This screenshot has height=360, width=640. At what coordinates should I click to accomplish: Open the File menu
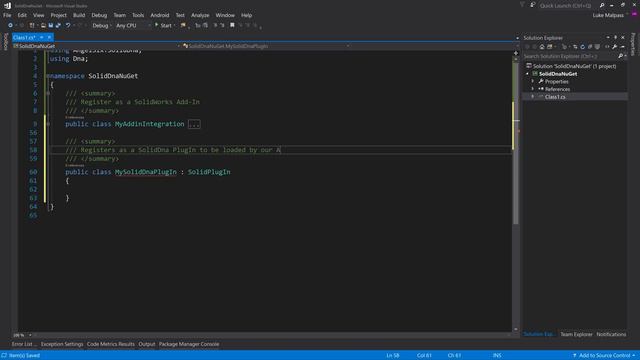click(7, 15)
